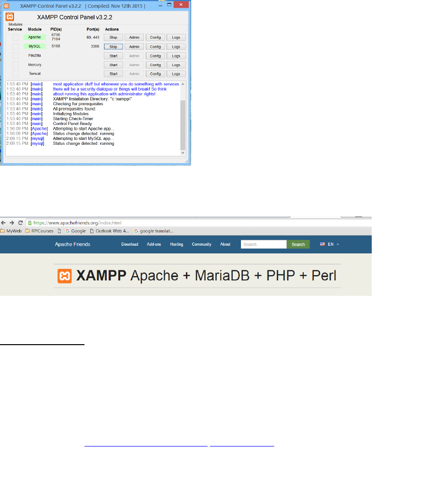The height and width of the screenshot is (502, 448).
Task: Open MySQL Admin
Action: [134, 47]
